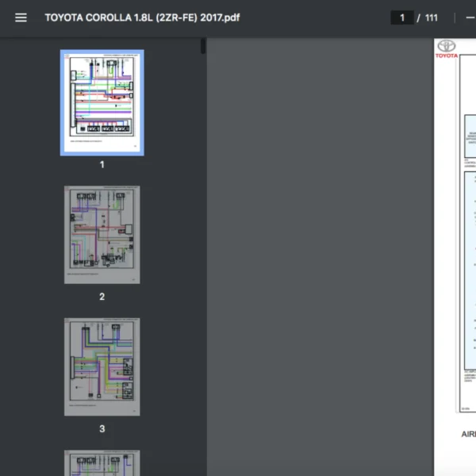Select the partially visible fourth page thumbnail
Viewport: 476px width, 476px height.
click(x=102, y=463)
